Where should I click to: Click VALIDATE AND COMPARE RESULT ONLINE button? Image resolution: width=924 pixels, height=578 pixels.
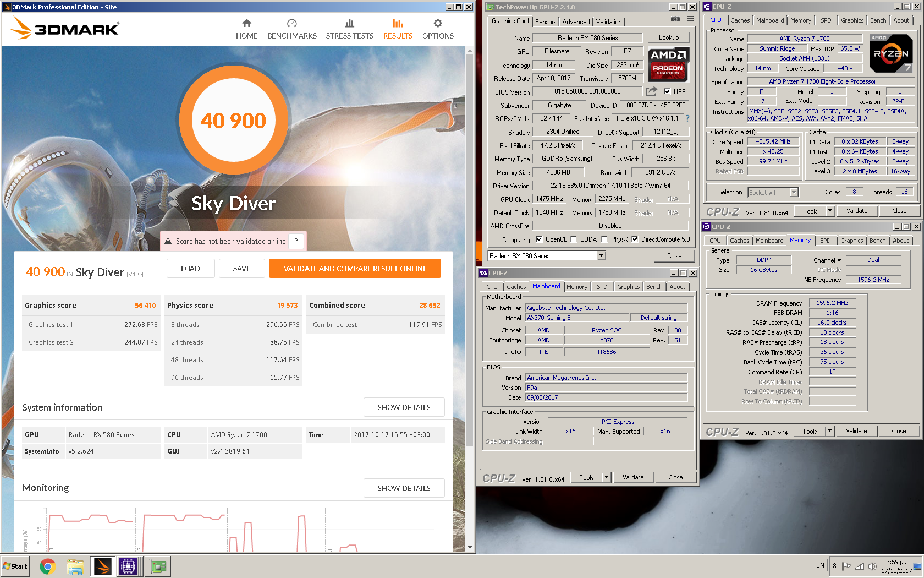pyautogui.click(x=355, y=269)
